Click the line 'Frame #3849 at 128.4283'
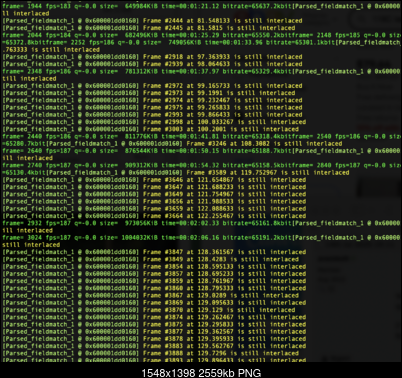Screen dimensions: 402x378 150,259
